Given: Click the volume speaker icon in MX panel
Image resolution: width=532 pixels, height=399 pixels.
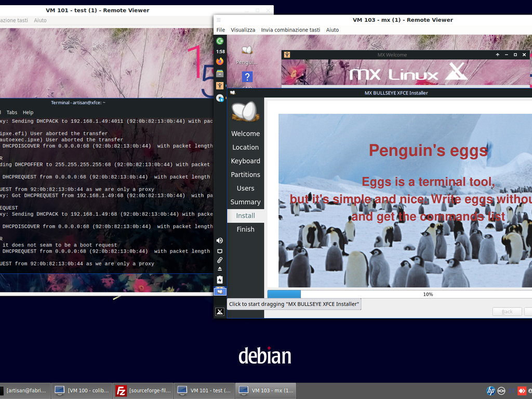Looking at the screenshot, I should 220,241.
